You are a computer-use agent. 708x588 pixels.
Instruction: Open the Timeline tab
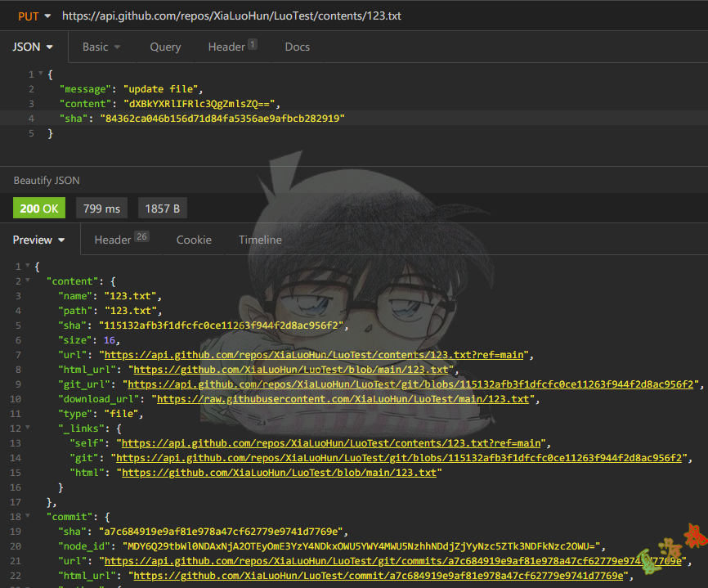[x=260, y=240]
